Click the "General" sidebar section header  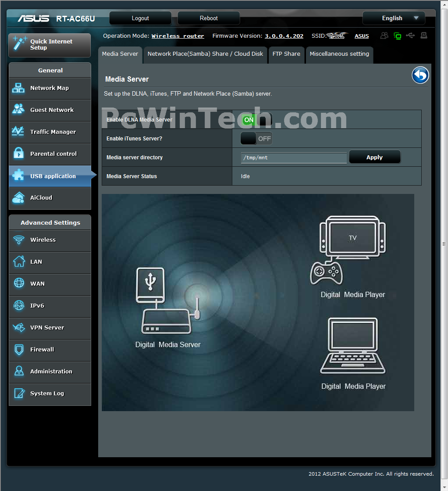[x=50, y=71]
